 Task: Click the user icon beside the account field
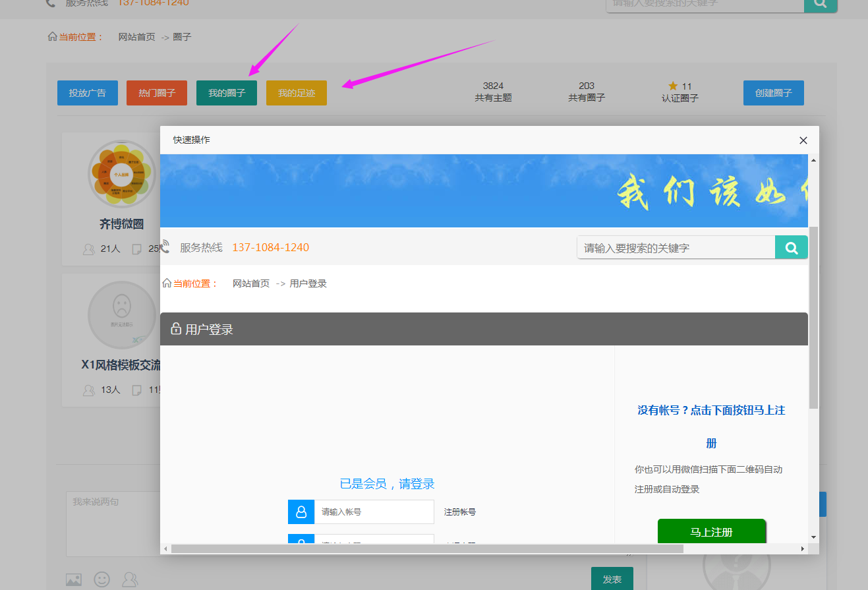click(301, 512)
